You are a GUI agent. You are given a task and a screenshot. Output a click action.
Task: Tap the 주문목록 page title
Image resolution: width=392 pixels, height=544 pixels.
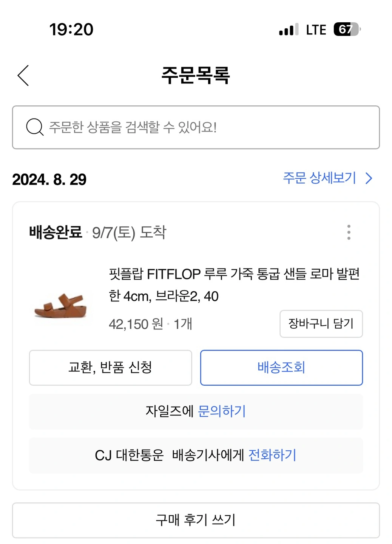tap(196, 75)
